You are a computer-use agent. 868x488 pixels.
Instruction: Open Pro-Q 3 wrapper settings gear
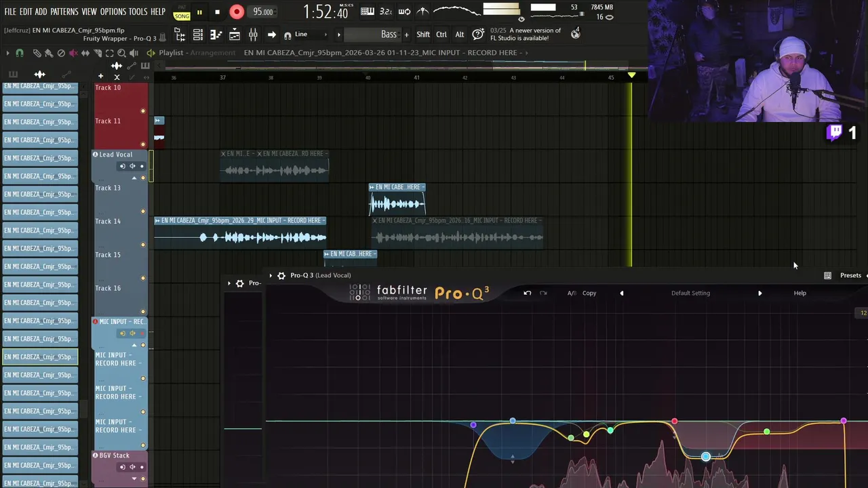(x=281, y=275)
